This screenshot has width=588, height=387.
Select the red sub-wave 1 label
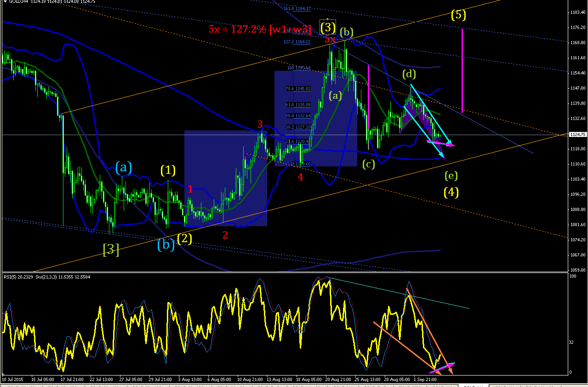190,189
